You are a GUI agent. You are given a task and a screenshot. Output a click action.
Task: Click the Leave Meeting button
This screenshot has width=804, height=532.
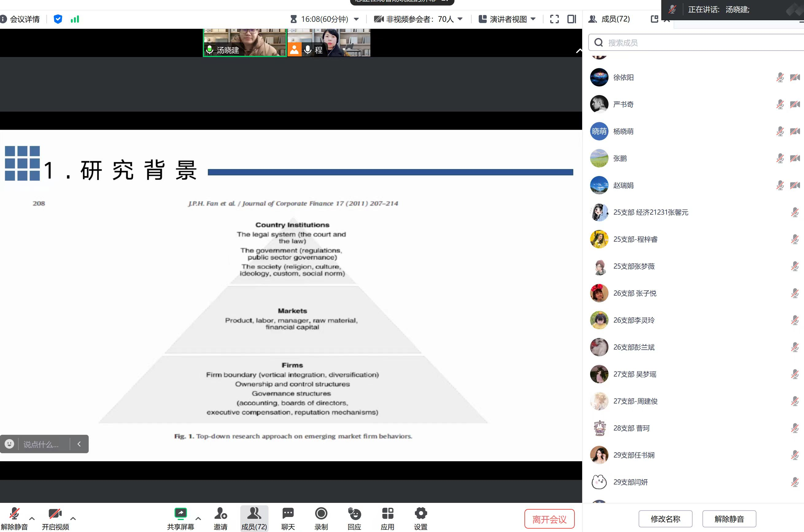[549, 519]
